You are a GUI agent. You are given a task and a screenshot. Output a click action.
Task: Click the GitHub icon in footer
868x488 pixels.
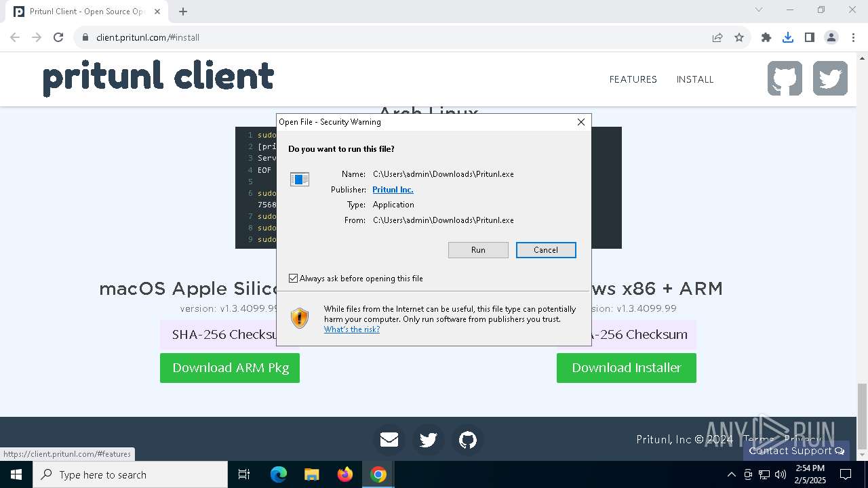click(467, 440)
